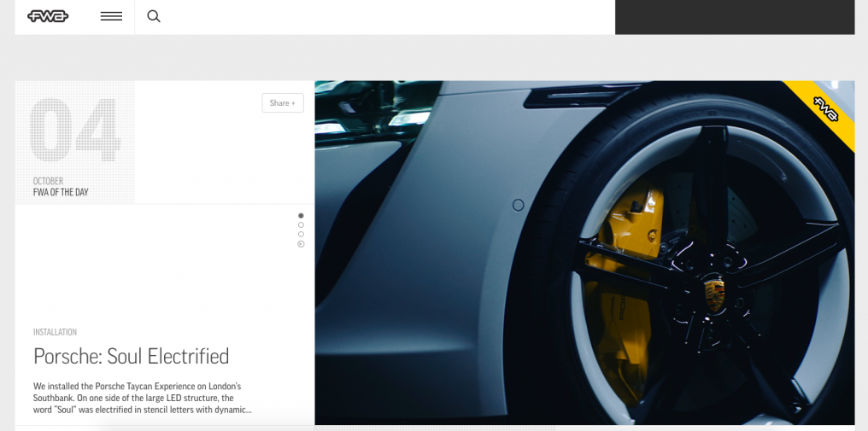This screenshot has width=868, height=431.
Task: Open the Share + options
Action: click(282, 103)
